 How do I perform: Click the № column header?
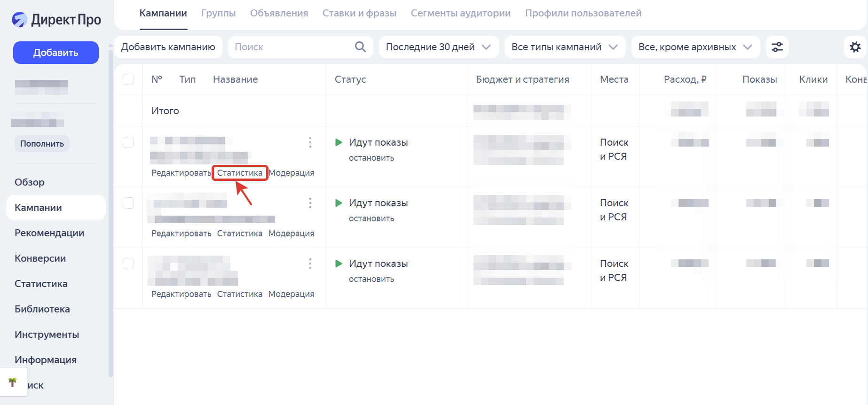click(x=157, y=79)
